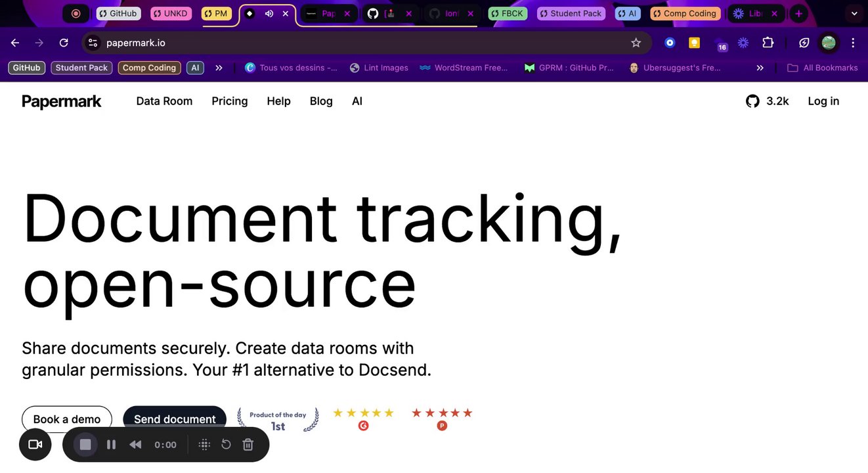Click Book a demo button
The width and height of the screenshot is (868, 473).
tap(67, 419)
